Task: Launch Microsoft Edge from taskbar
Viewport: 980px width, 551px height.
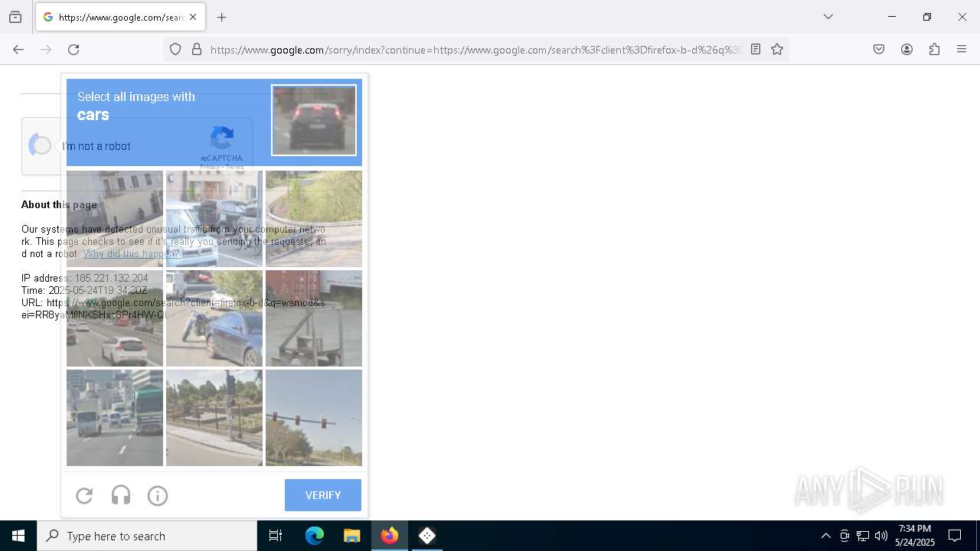Action: tap(315, 536)
